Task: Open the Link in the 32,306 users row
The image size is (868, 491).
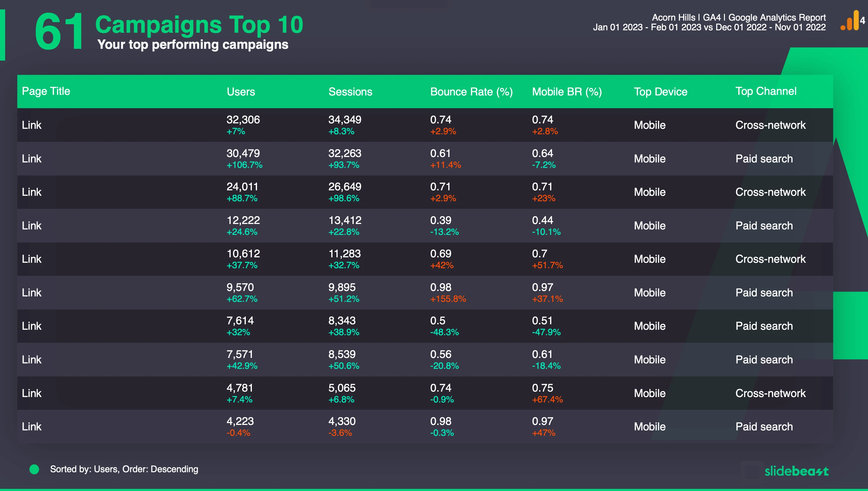Action: (x=32, y=125)
